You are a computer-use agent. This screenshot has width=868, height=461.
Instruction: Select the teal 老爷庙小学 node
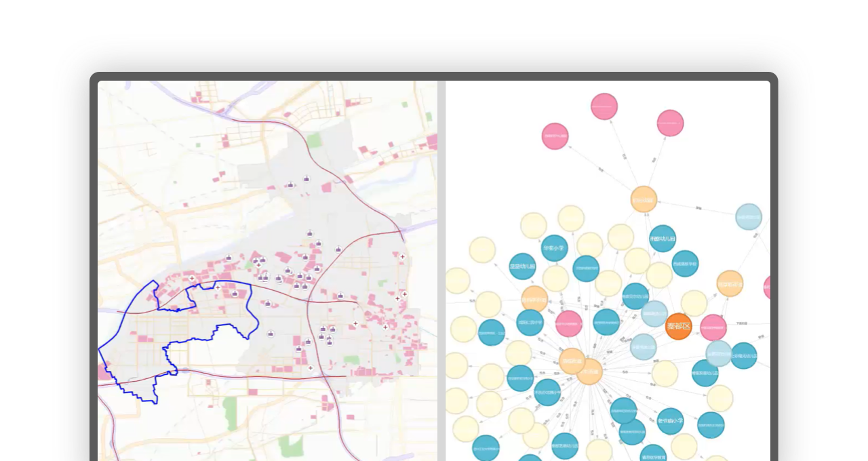[670, 421]
